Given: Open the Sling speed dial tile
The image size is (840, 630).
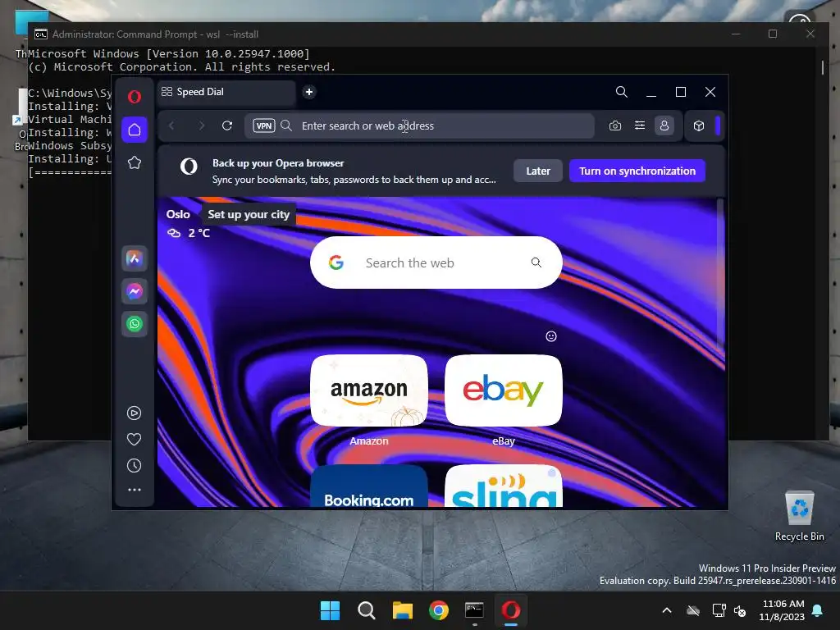Looking at the screenshot, I should [504, 486].
